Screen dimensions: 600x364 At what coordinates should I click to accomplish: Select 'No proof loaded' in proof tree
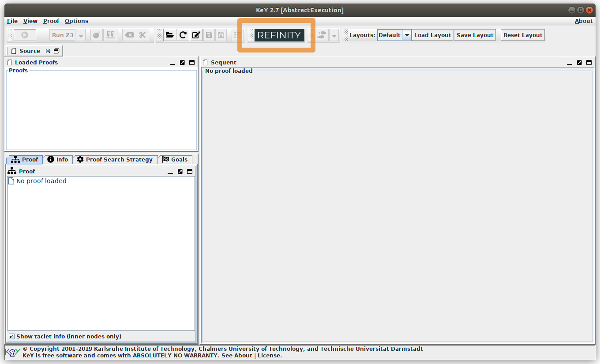pos(41,181)
